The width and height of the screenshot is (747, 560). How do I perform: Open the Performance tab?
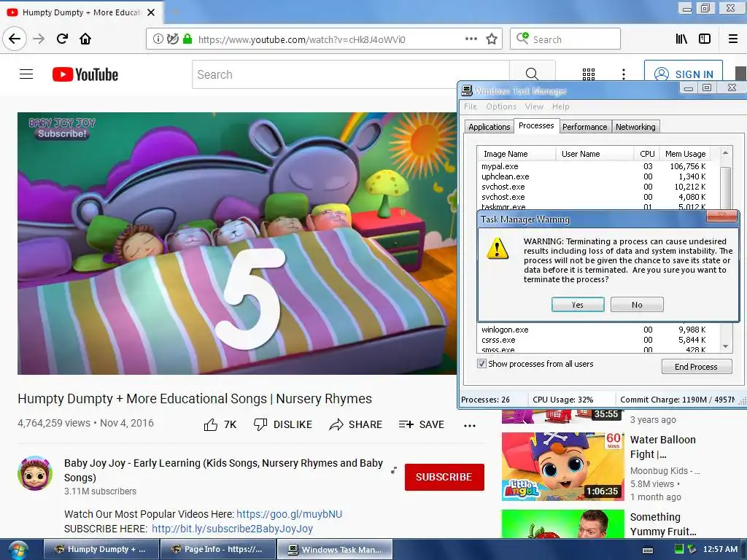click(584, 127)
